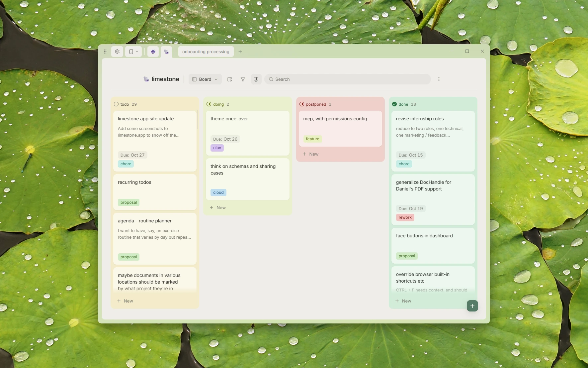Open the Due: Oct 27 date chip

click(x=132, y=155)
